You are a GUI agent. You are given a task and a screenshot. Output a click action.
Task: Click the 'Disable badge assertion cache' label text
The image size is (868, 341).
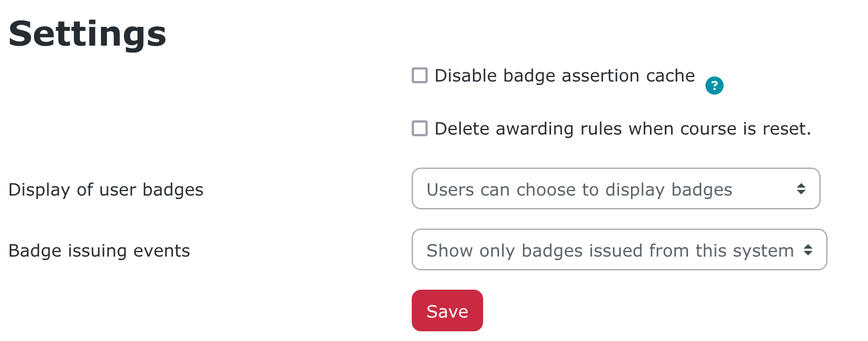(x=564, y=75)
